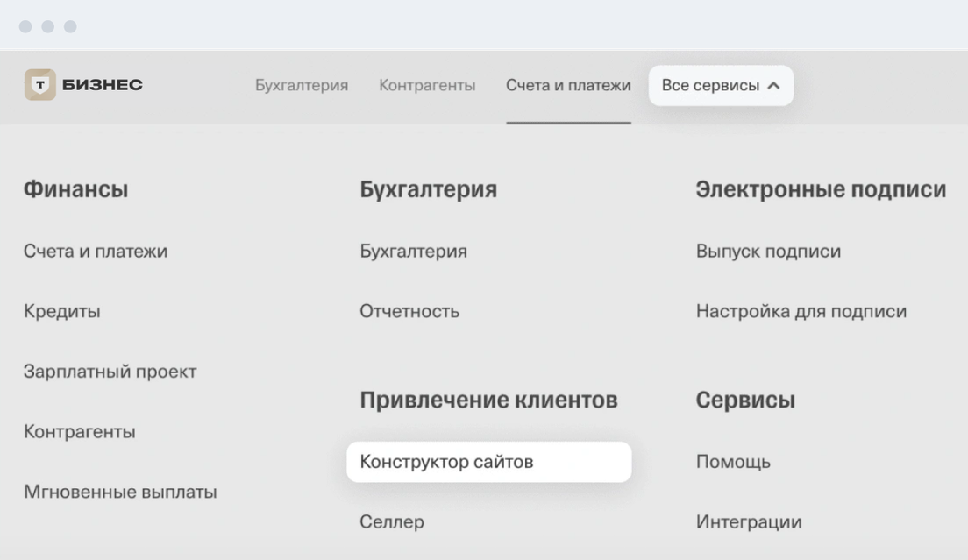The image size is (968, 560).
Task: Select Выпуск подписи link
Action: click(768, 252)
